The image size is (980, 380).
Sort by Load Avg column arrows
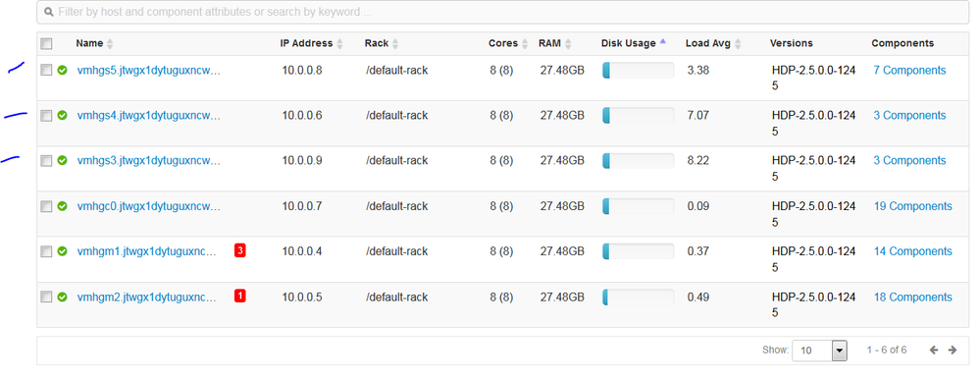click(738, 44)
